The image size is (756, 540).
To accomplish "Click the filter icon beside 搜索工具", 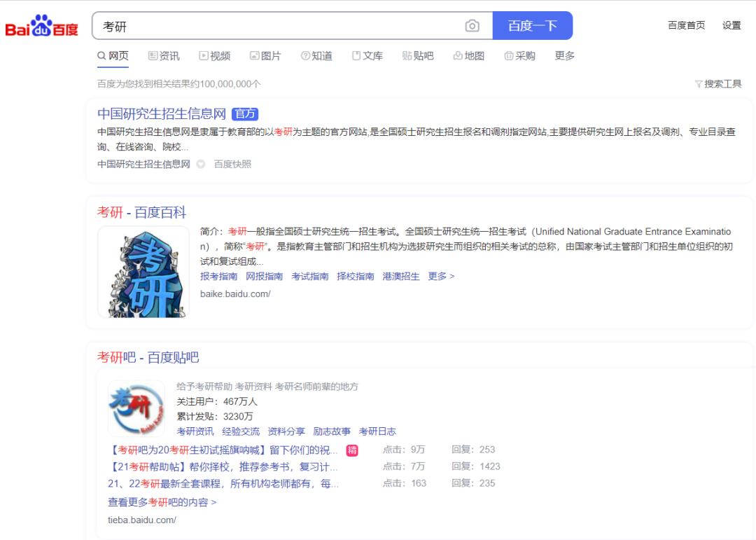I will [x=698, y=84].
